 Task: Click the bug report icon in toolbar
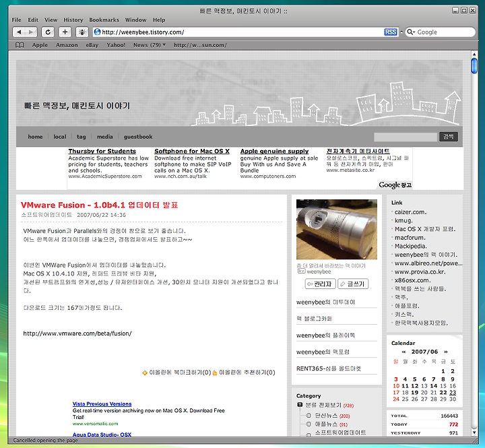point(82,32)
